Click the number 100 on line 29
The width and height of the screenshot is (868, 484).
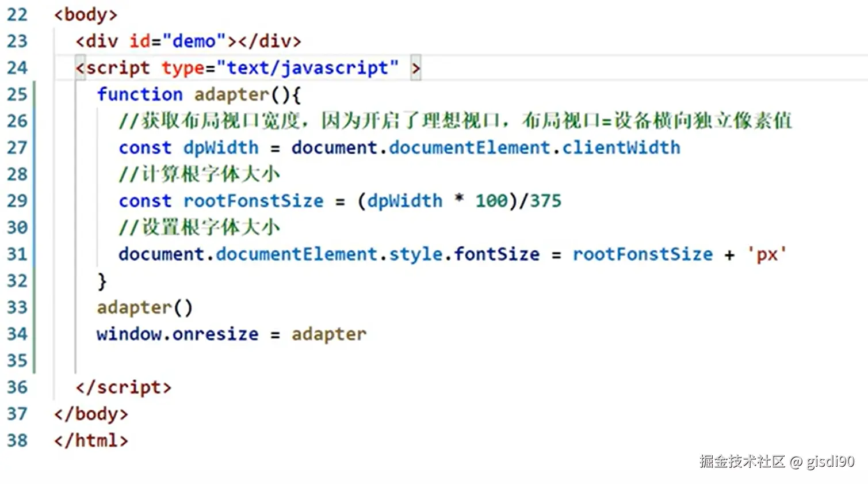[x=491, y=201]
